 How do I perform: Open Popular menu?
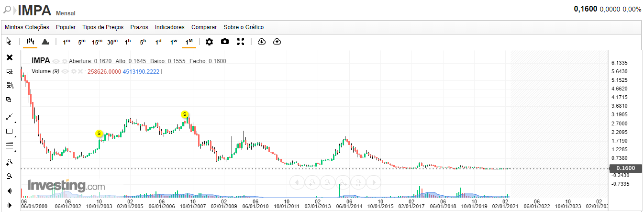pyautogui.click(x=66, y=27)
